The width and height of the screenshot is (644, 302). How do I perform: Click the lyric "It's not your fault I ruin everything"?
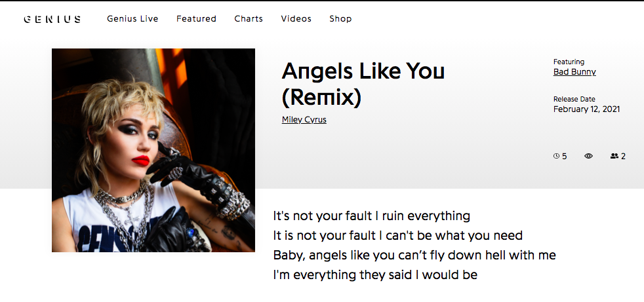coord(372,216)
